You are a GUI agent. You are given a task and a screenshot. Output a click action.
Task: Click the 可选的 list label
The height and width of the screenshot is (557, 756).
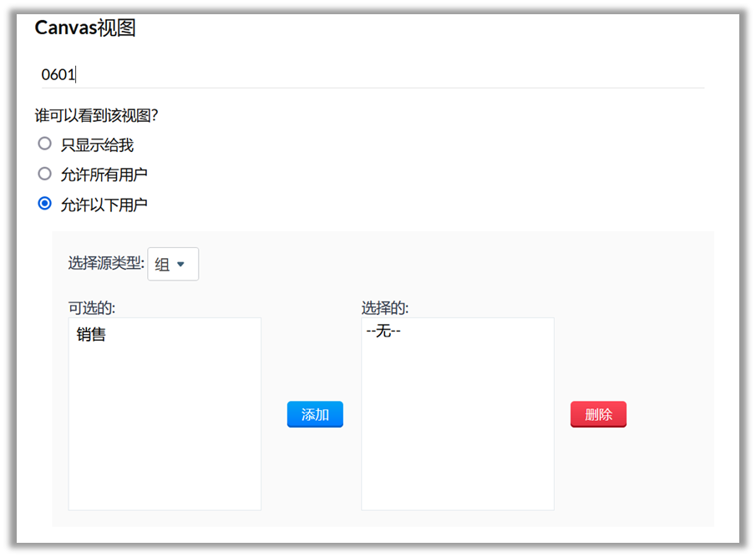[x=91, y=308]
